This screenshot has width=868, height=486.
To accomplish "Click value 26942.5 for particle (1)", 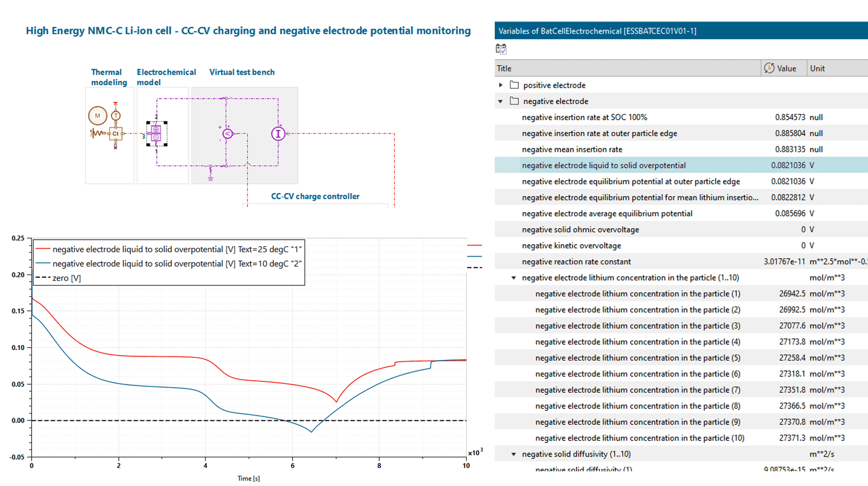I will (793, 293).
